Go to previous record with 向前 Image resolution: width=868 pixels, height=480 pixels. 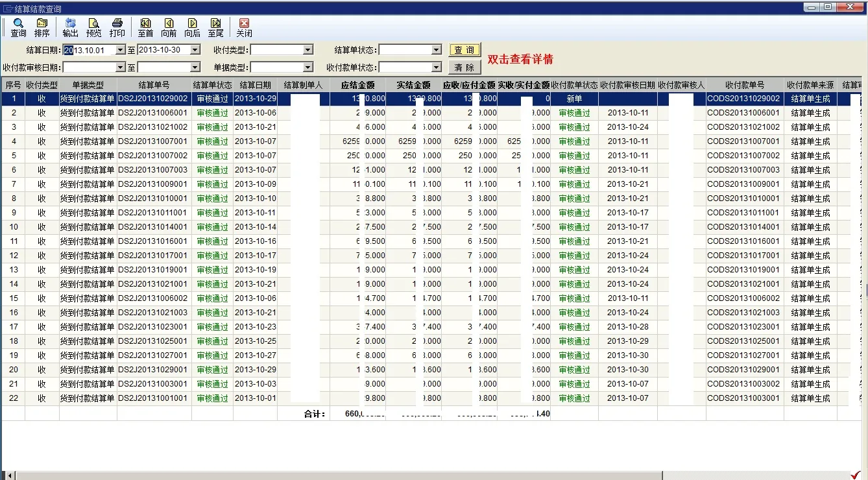click(169, 27)
